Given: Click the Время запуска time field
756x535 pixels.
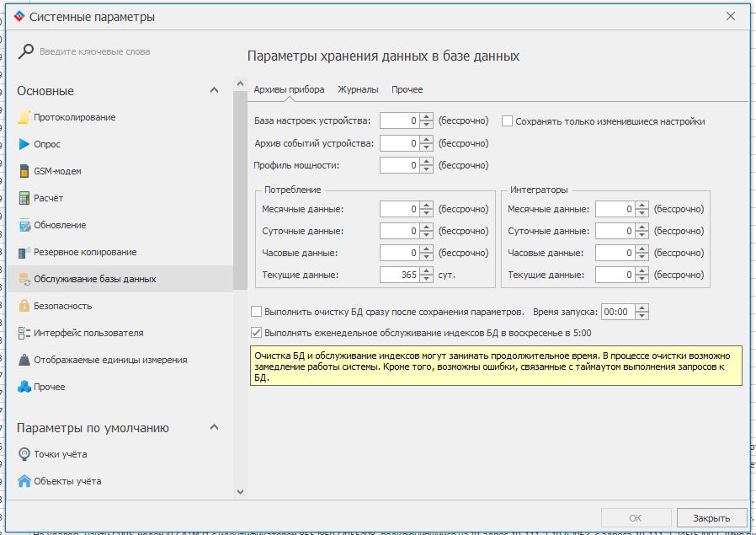Looking at the screenshot, I should pyautogui.click(x=620, y=312).
